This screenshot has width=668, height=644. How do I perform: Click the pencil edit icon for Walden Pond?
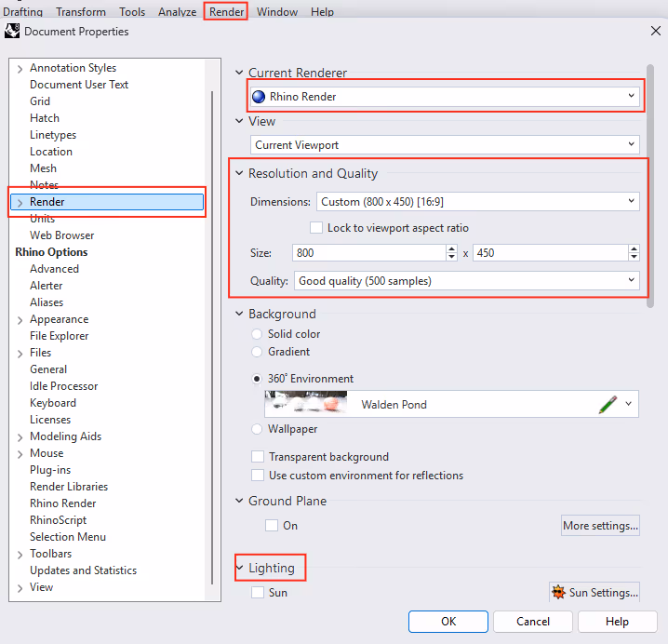click(608, 404)
